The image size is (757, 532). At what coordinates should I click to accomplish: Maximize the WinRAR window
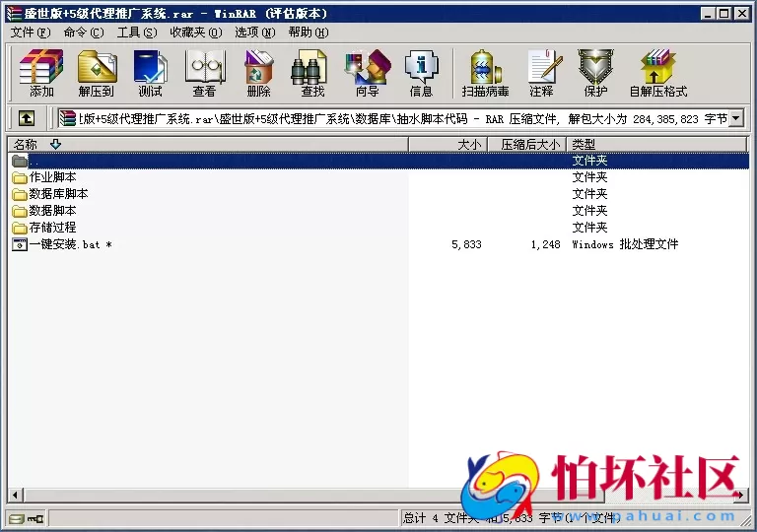724,14
